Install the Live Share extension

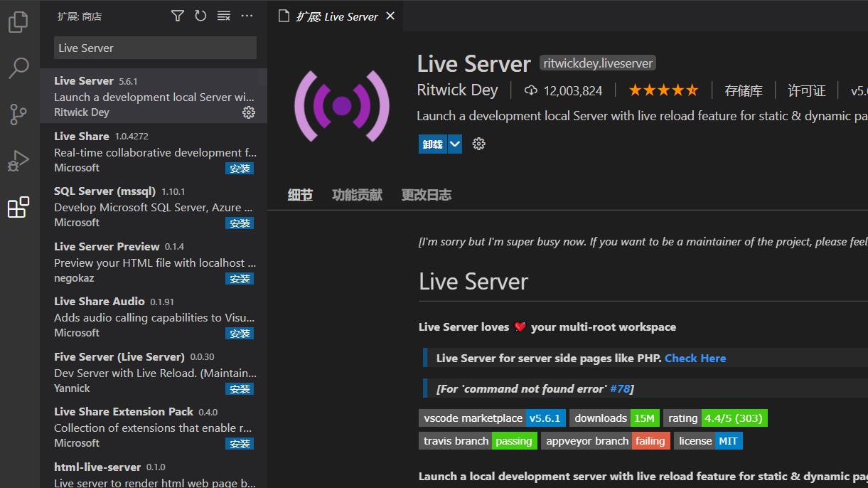coord(240,169)
